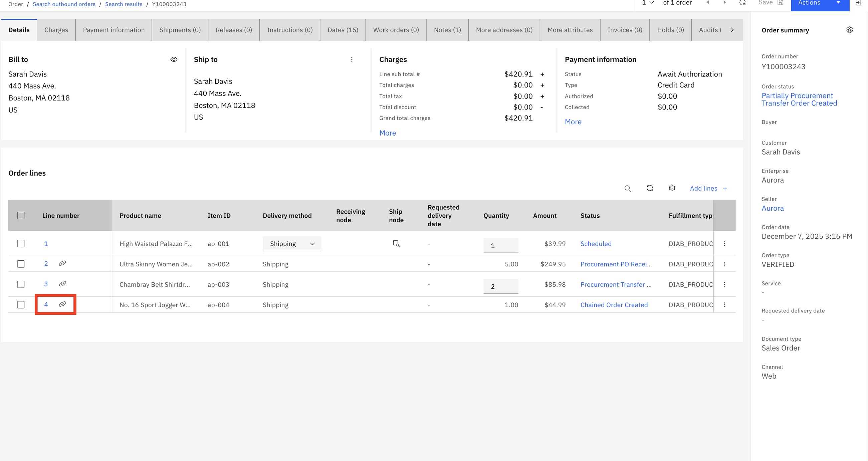The height and width of the screenshot is (461, 868).
Task: Go to Search outbound orders breadcrumb
Action: point(64,4)
